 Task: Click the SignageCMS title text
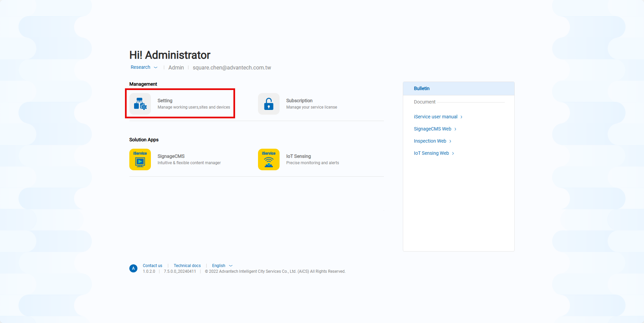(171, 156)
